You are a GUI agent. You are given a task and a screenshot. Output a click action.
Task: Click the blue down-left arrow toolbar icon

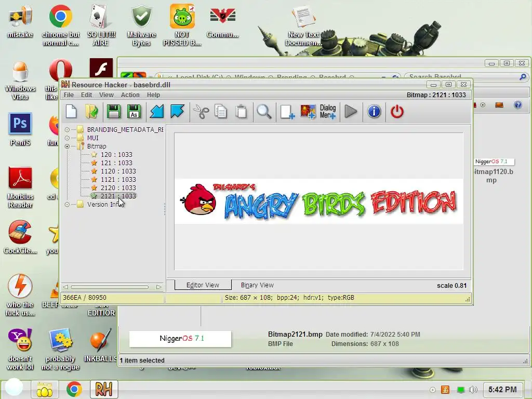tap(157, 112)
